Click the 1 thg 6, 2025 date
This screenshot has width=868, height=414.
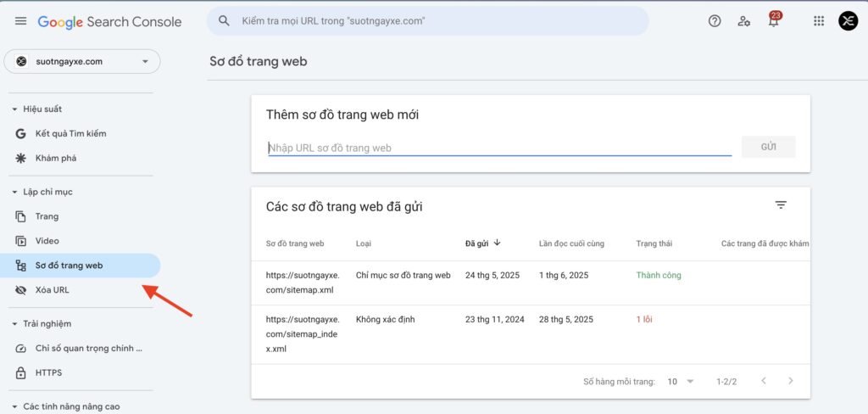click(564, 276)
